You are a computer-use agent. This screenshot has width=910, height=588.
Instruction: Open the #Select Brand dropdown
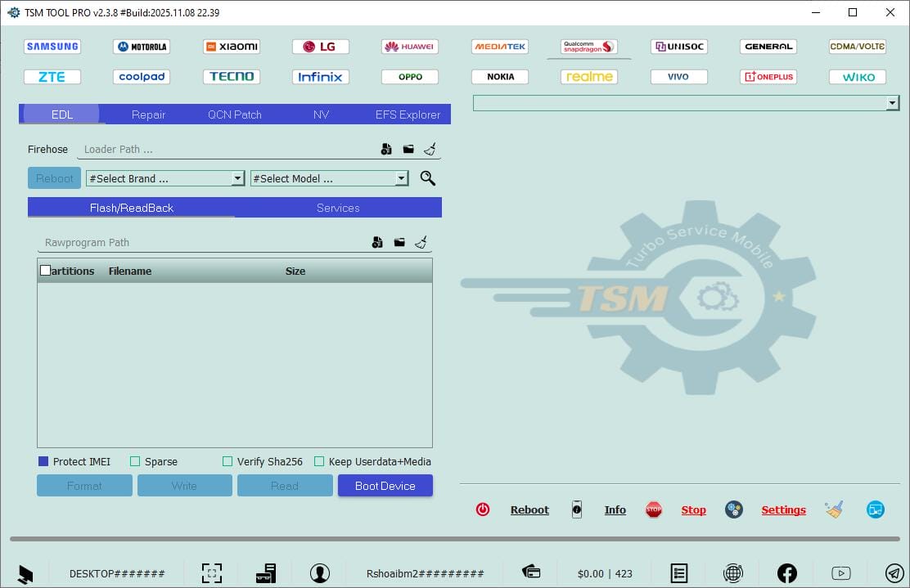[237, 178]
